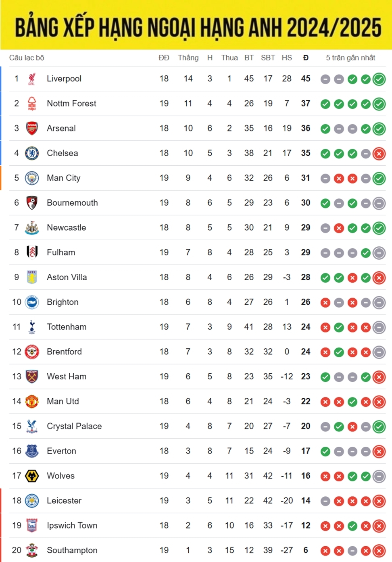Screen dimensions: 392x562
Task: Open the Crystal Palace team name
Action: tap(74, 426)
